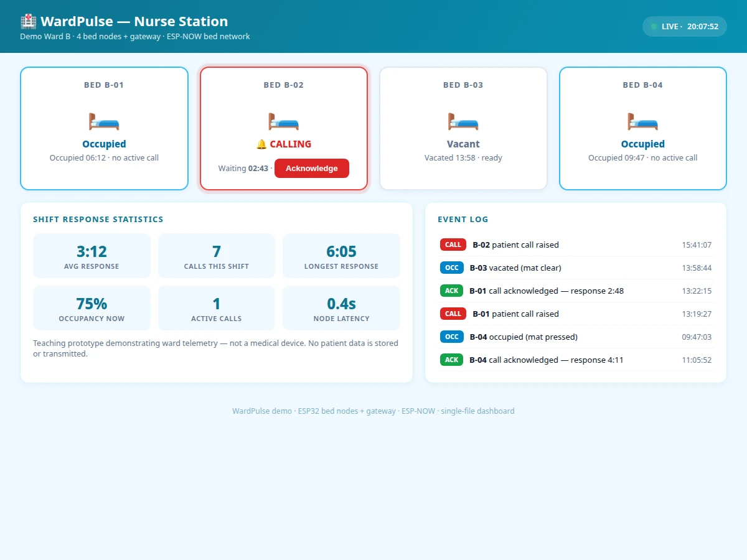Click the bed icon on Bed B-01 card
747x560 pixels.
(x=104, y=121)
